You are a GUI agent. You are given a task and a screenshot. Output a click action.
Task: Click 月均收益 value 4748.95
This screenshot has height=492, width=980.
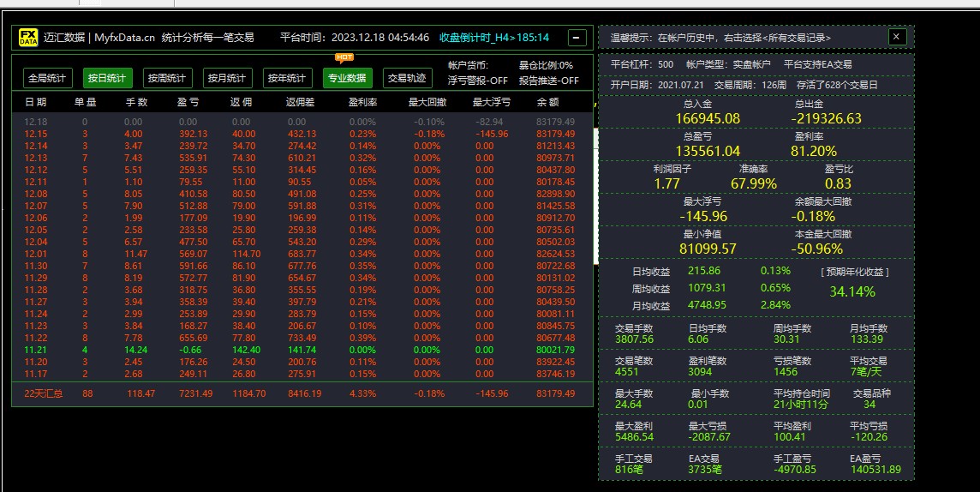(707, 305)
